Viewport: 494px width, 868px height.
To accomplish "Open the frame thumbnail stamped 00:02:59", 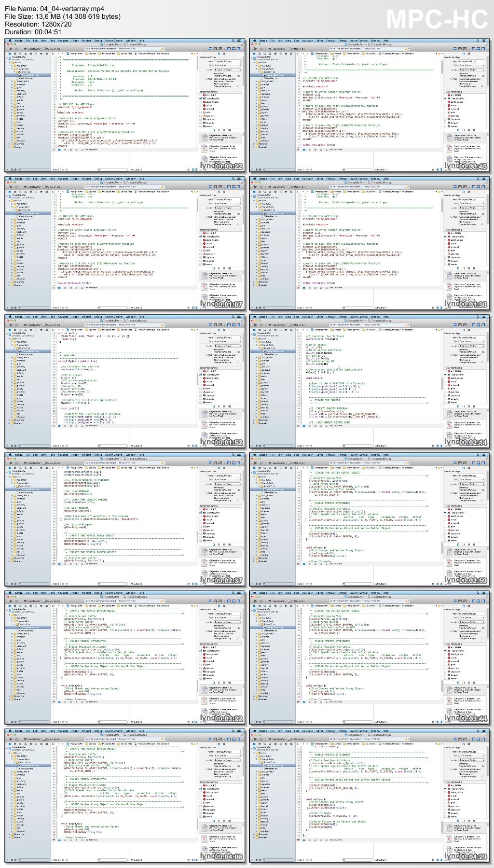I will (x=370, y=519).
